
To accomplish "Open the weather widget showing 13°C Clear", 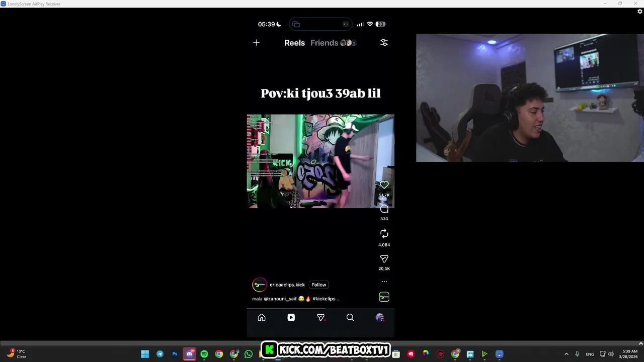I will coord(16,354).
